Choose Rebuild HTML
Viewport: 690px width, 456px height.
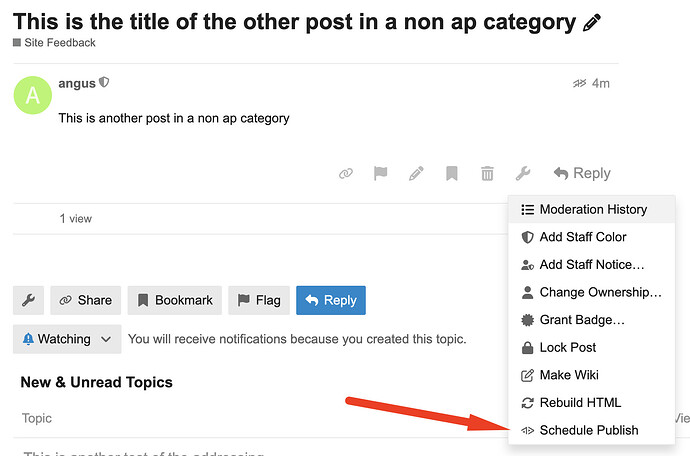[591, 403]
